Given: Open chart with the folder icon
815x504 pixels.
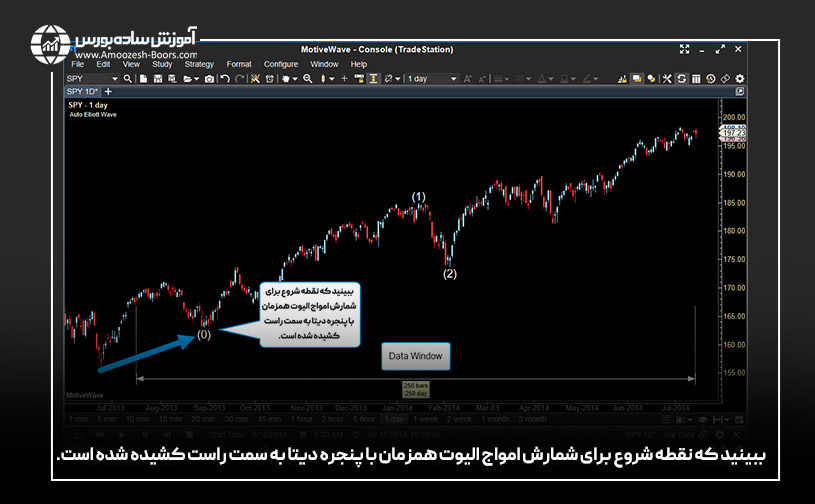Looking at the screenshot, I should [188, 78].
